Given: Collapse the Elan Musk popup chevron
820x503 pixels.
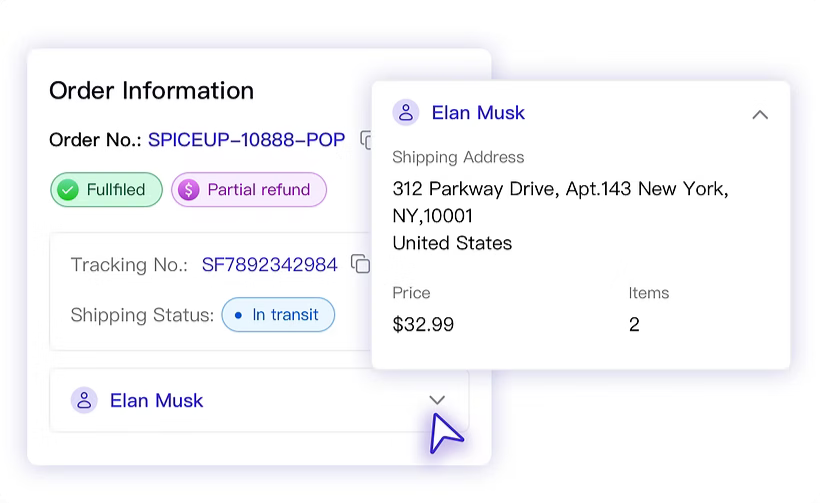Looking at the screenshot, I should coord(760,114).
